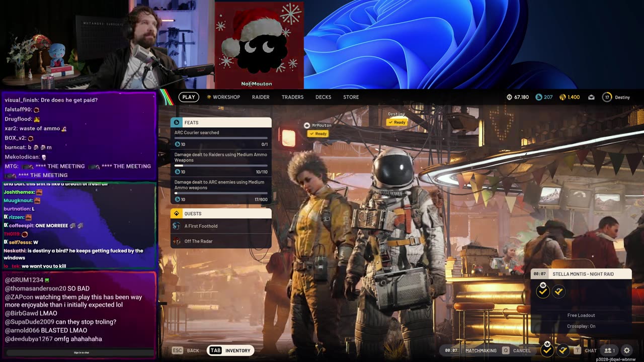Click ARC Courier searched progress bar
Screen dimensions: 644x362
point(221,138)
